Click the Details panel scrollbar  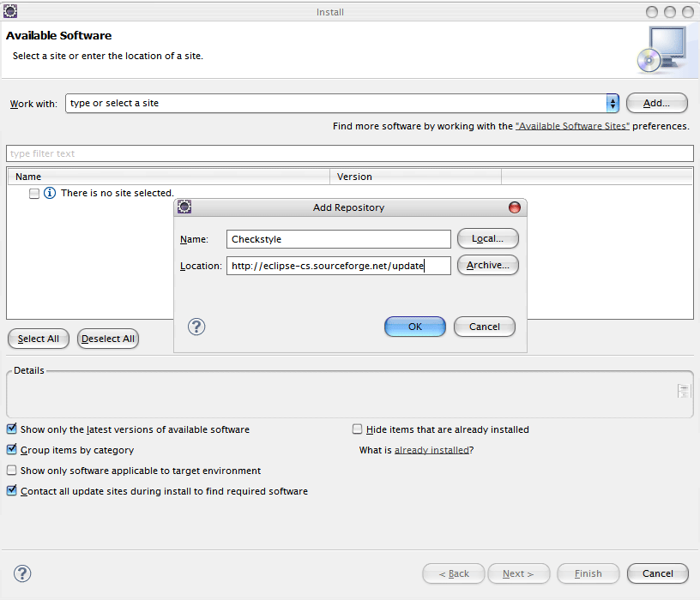point(683,391)
